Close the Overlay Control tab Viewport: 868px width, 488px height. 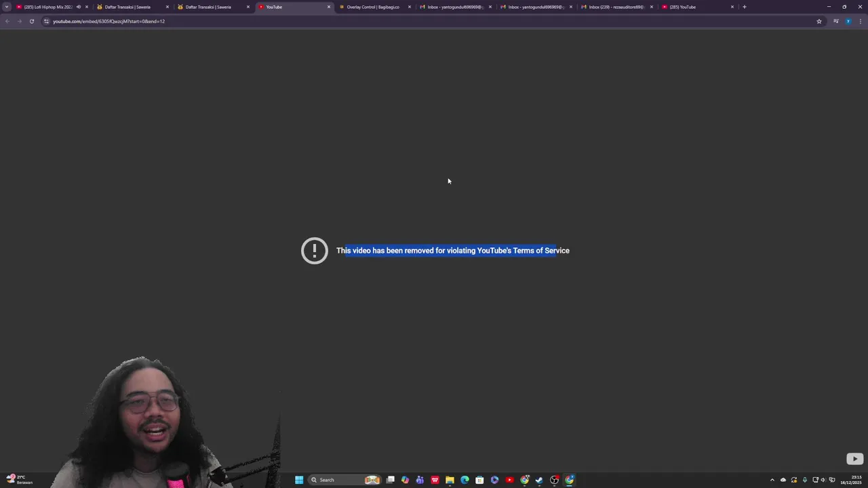410,7
